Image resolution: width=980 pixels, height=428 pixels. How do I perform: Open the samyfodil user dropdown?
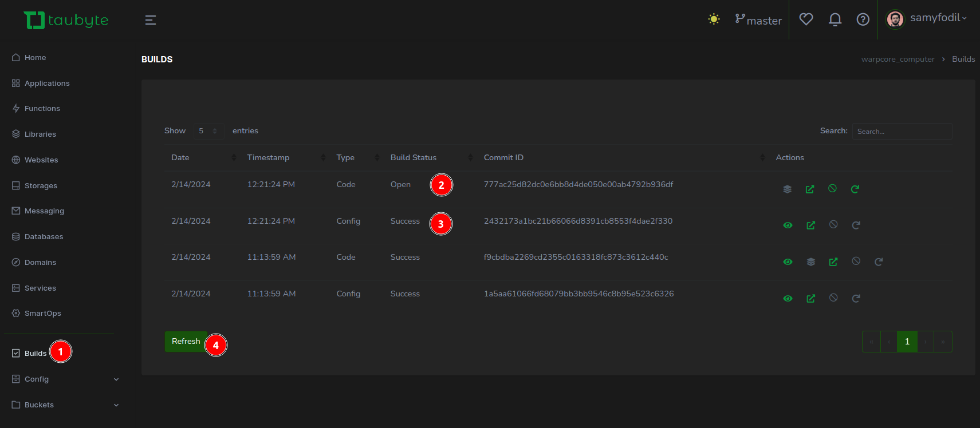pos(927,19)
